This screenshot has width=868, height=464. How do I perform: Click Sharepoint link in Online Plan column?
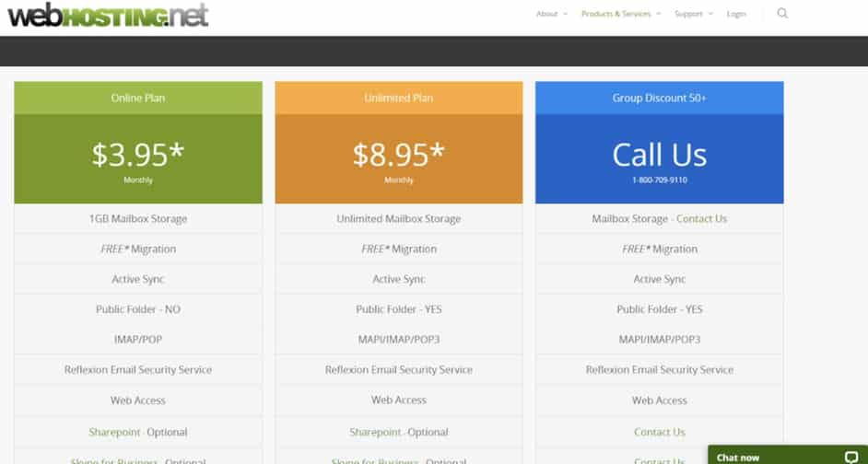[x=114, y=432]
